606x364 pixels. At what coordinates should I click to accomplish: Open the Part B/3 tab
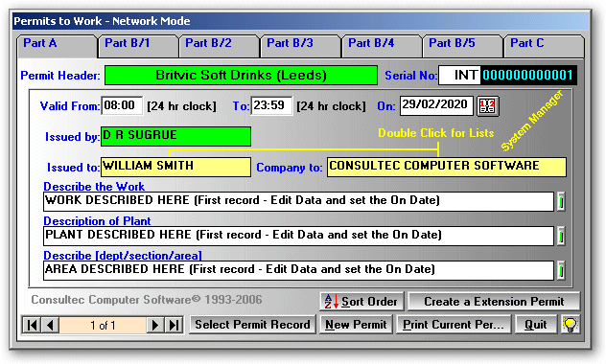click(x=300, y=46)
